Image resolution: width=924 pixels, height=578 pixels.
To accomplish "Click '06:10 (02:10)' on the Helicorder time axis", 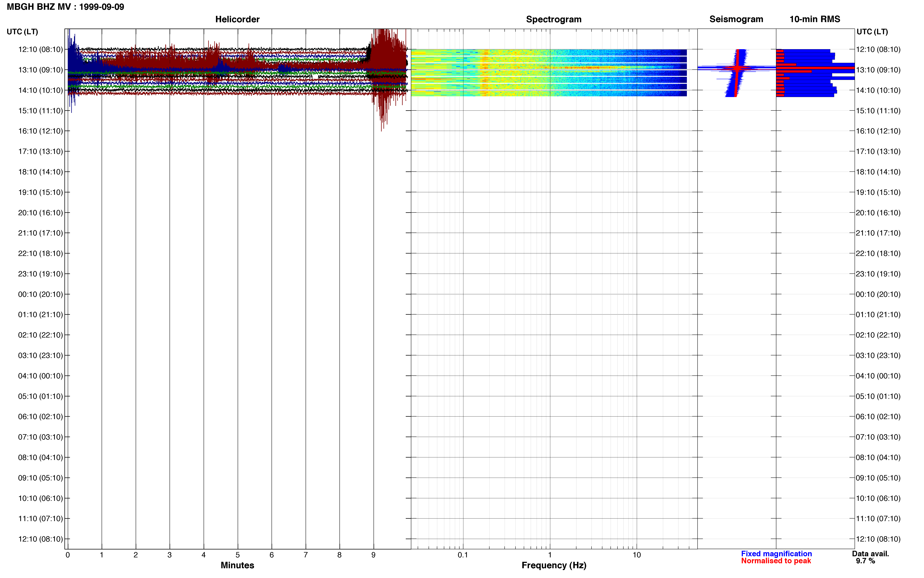I will click(x=41, y=417).
